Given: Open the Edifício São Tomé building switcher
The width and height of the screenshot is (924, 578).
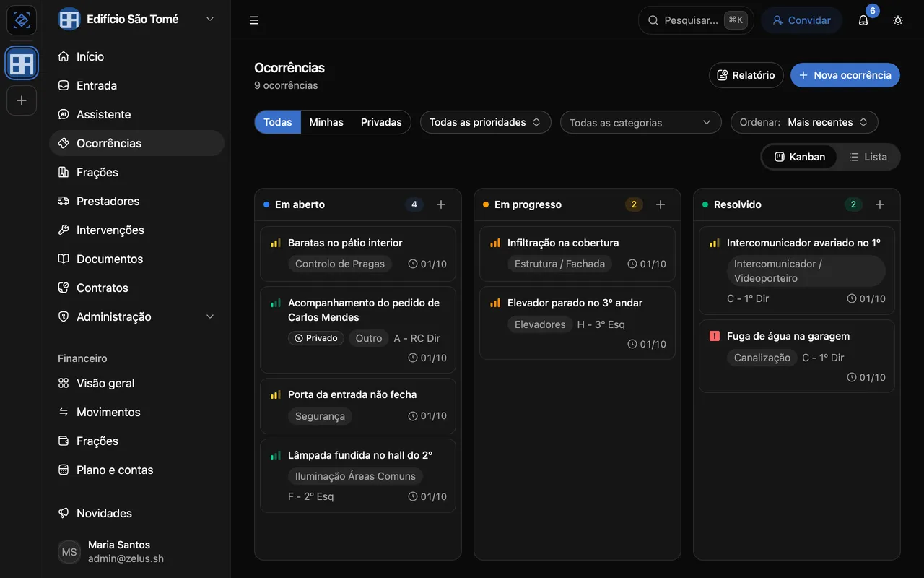Looking at the screenshot, I should pyautogui.click(x=137, y=20).
